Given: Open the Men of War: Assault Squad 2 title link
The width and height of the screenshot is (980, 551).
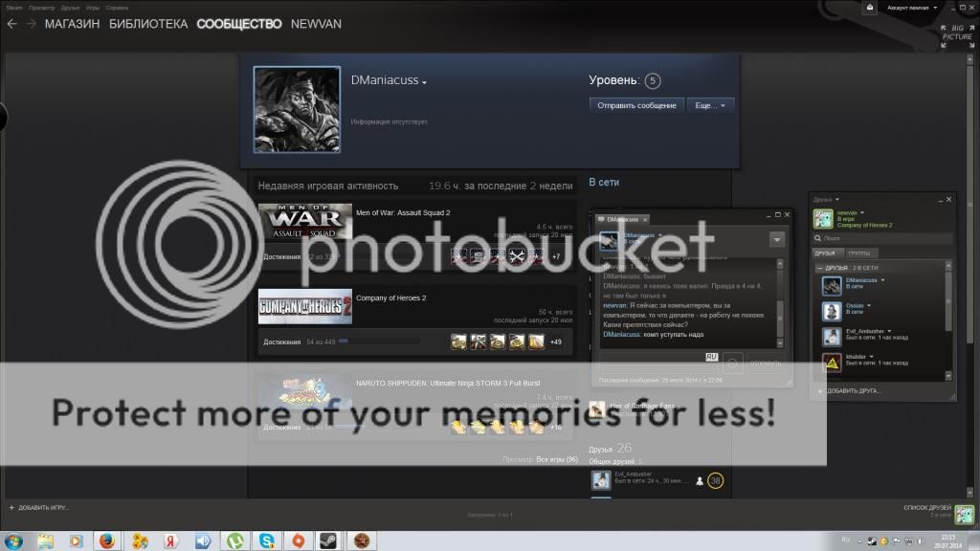Looking at the screenshot, I should coord(403,212).
